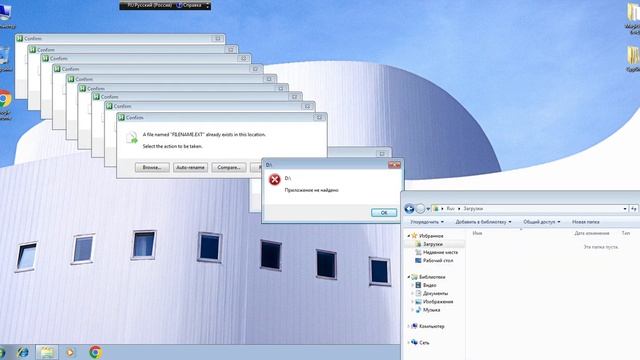The width and height of the screenshot is (640, 360).
Task: Open Google Chrome from the taskbar
Action: point(96,352)
